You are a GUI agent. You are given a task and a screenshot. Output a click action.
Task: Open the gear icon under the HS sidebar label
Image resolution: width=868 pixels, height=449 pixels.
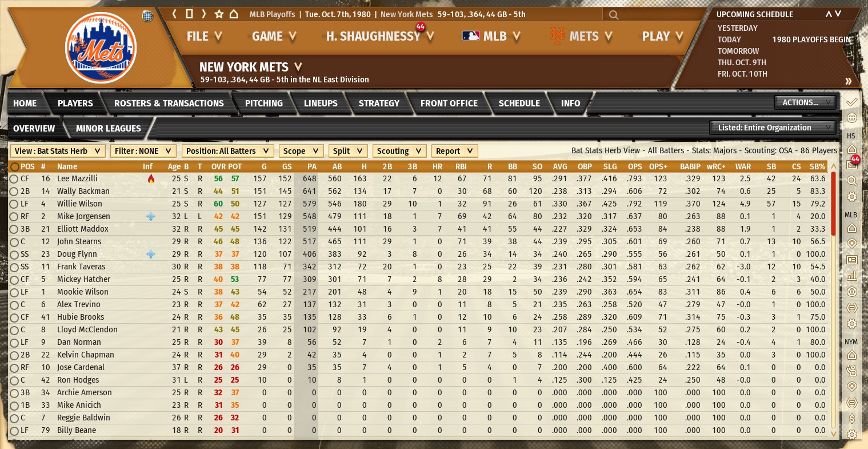[852, 197]
